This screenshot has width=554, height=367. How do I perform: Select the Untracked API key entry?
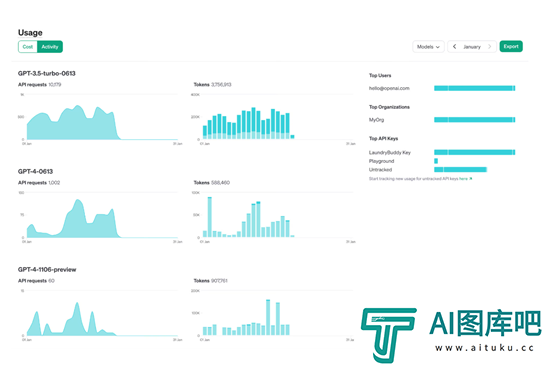[x=380, y=170]
